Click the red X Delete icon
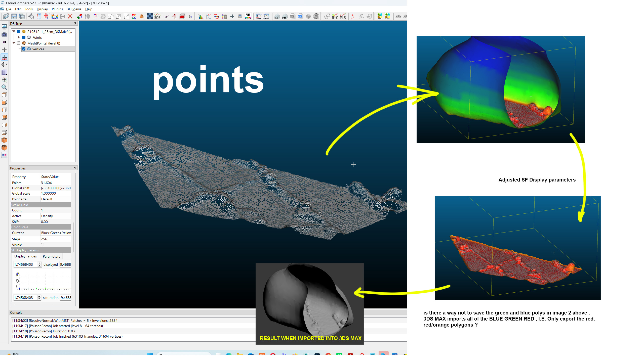 pos(70,17)
